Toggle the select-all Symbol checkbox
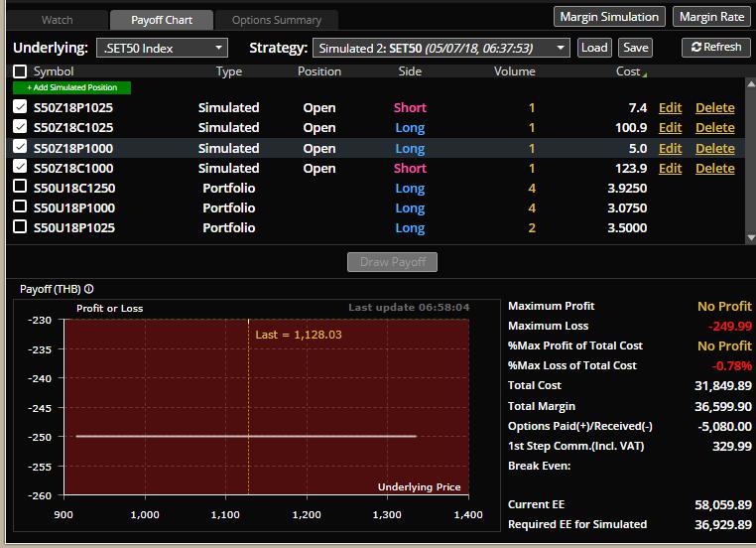Viewport: 756px width, 548px height. pyautogui.click(x=20, y=71)
